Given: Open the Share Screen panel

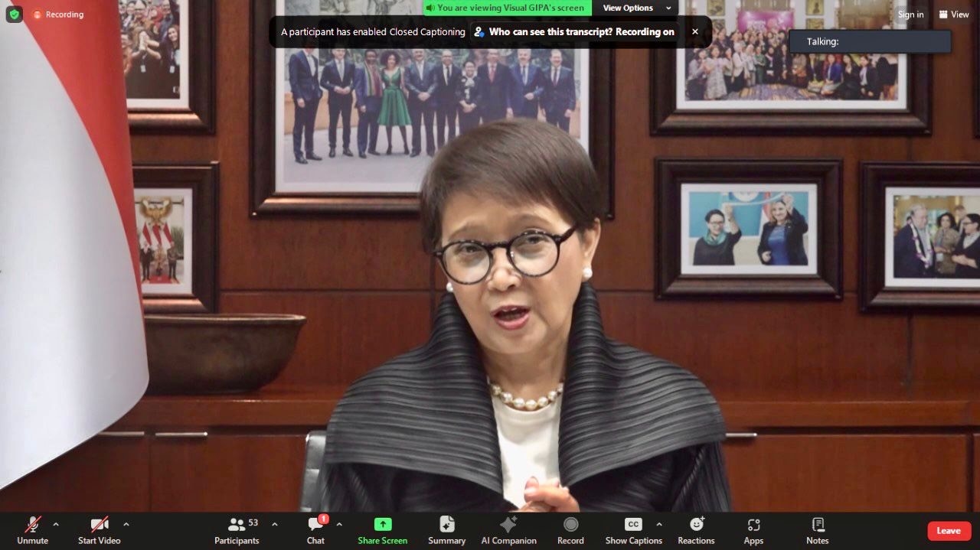Looking at the screenshot, I should click(x=382, y=531).
